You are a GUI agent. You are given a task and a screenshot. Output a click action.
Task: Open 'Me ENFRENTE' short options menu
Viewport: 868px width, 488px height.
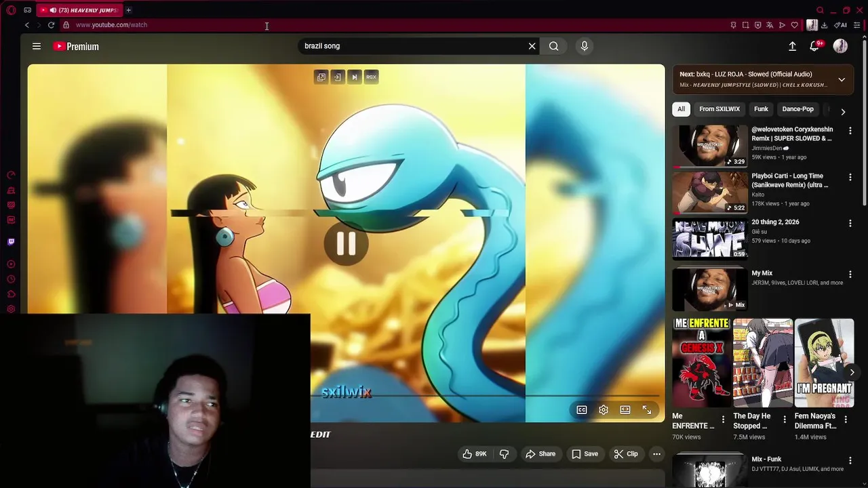pos(723,420)
